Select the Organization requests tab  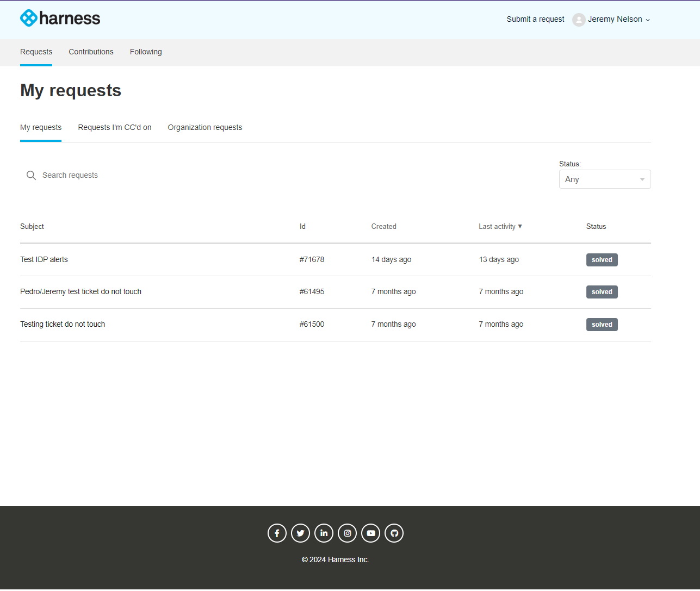coord(205,127)
